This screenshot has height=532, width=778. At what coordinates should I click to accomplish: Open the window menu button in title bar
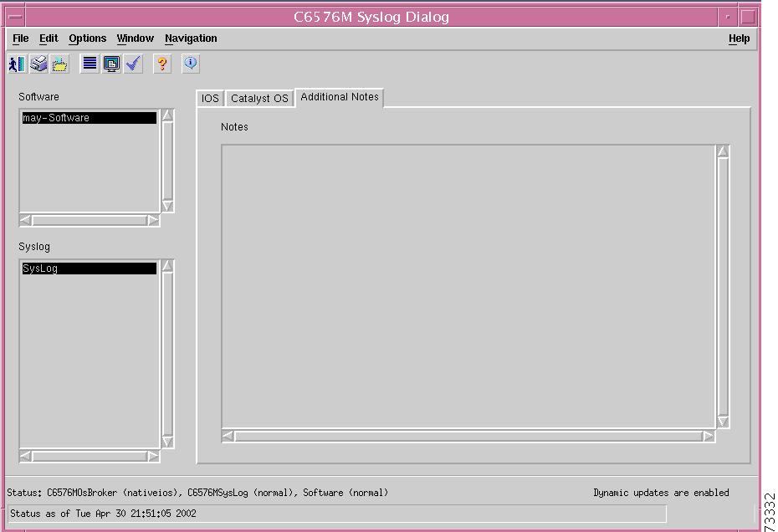click(x=15, y=17)
